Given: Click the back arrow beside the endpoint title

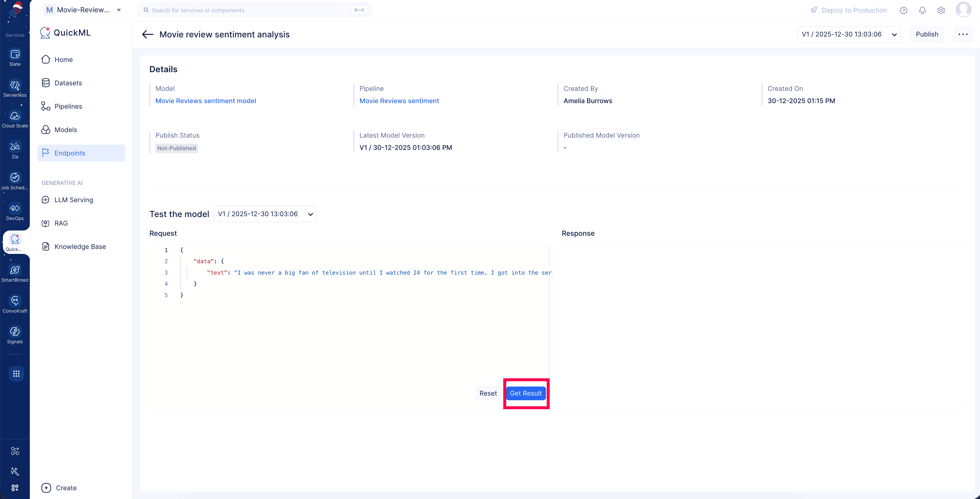Looking at the screenshot, I should pyautogui.click(x=148, y=34).
